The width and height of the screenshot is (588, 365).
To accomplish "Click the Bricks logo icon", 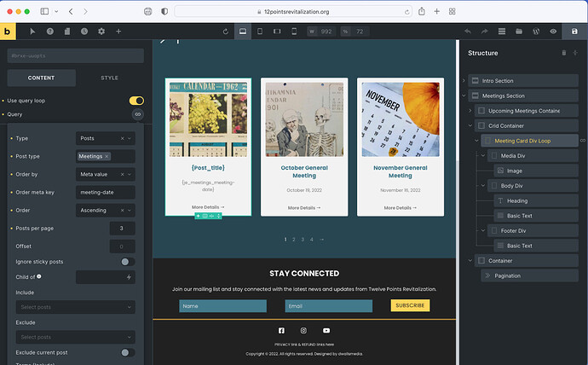I will coord(8,32).
